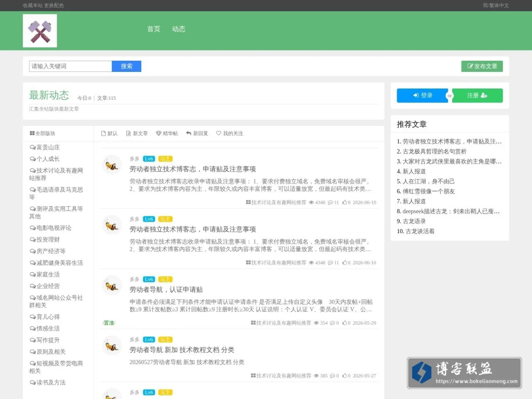
Task: Click the crossed hammers site logo
Action: 40,31
